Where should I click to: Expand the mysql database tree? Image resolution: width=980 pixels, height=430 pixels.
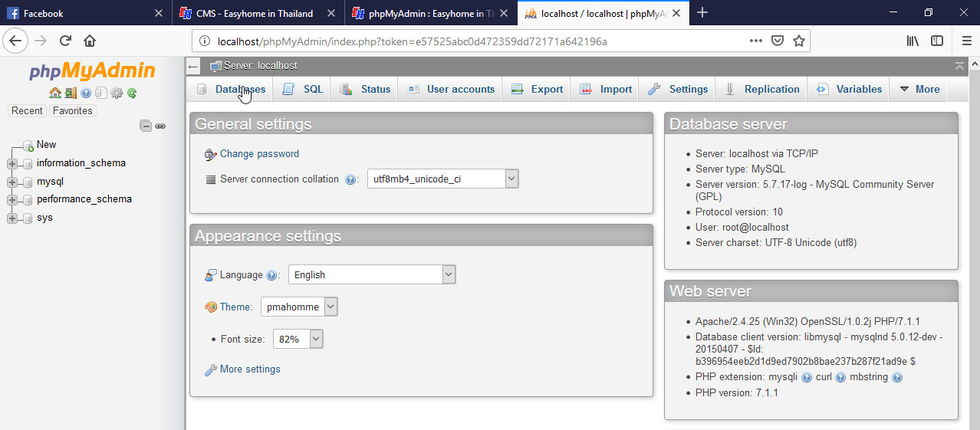pyautogui.click(x=12, y=182)
